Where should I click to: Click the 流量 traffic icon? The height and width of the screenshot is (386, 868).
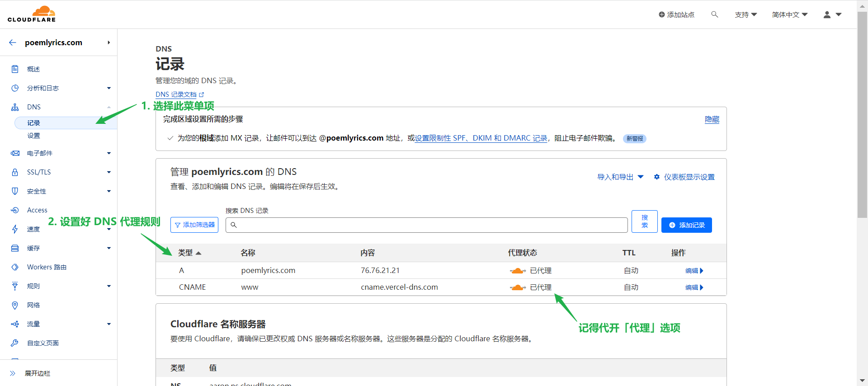15,324
